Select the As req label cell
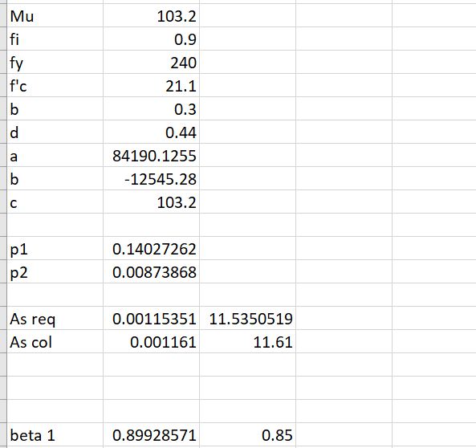 55,318
